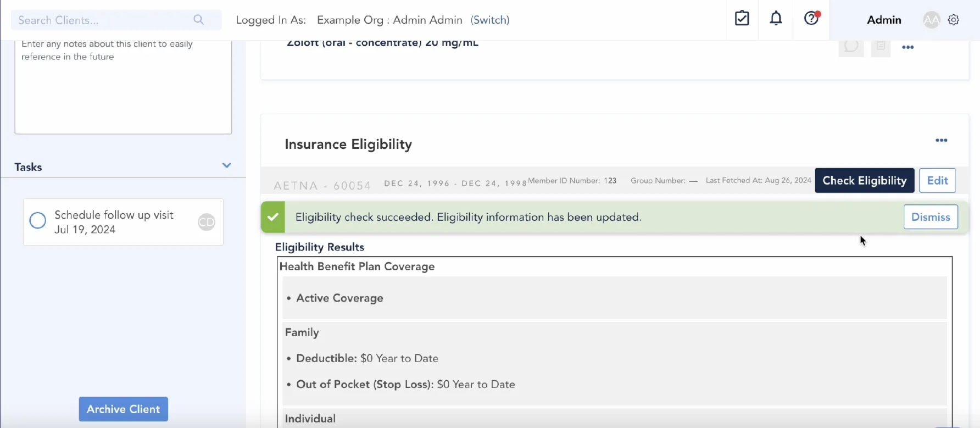The width and height of the screenshot is (980, 428).
Task: Open Insurance Eligibility more-options ellipsis
Action: (x=942, y=140)
